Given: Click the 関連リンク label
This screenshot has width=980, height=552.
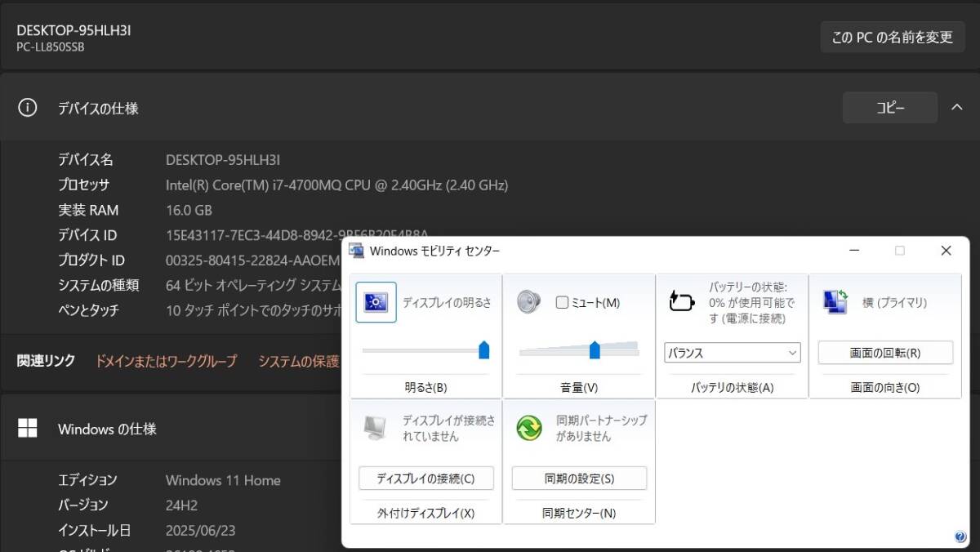Looking at the screenshot, I should pyautogui.click(x=46, y=361).
